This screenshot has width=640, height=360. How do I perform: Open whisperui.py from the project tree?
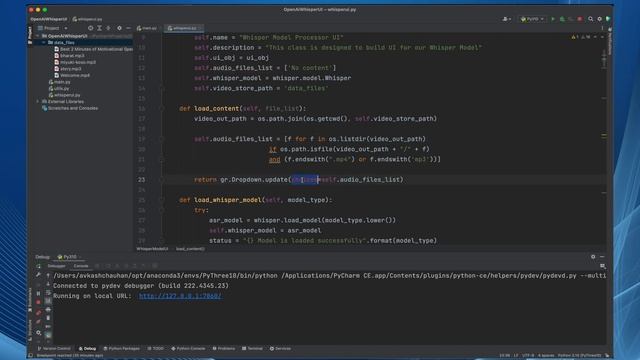click(x=64, y=95)
